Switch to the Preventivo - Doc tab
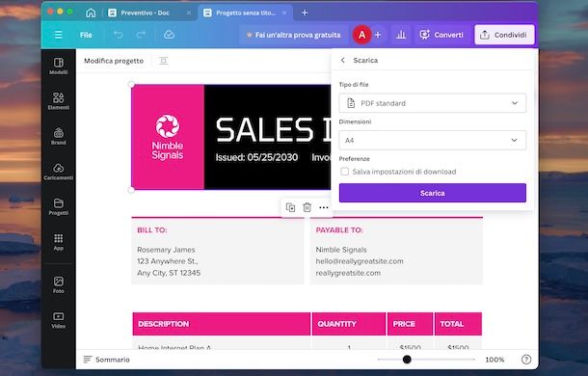 (x=145, y=13)
